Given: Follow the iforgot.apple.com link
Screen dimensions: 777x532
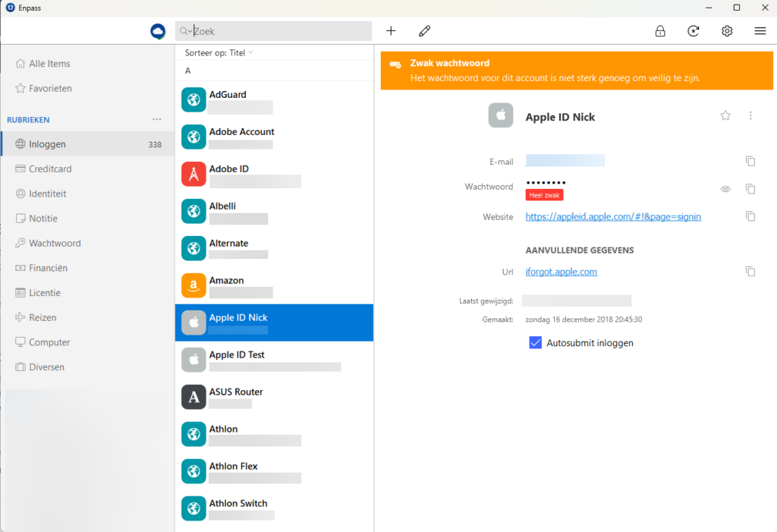Looking at the screenshot, I should [562, 272].
